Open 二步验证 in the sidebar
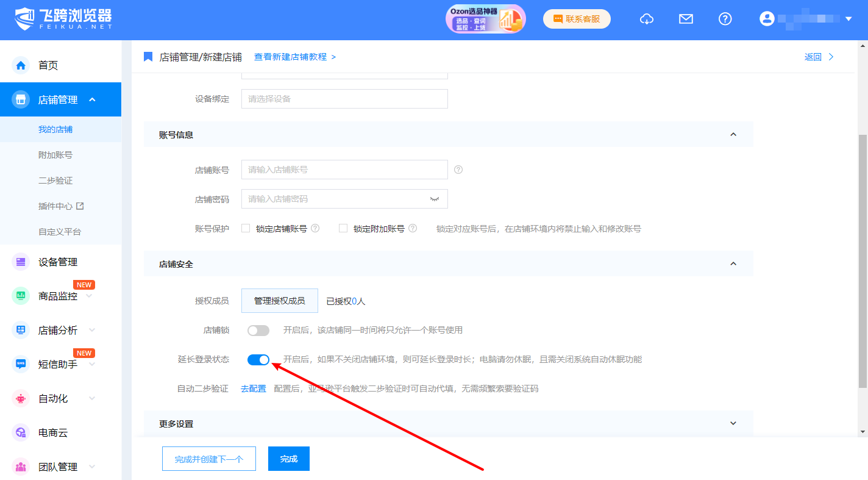The height and width of the screenshot is (480, 868). pyautogui.click(x=55, y=181)
